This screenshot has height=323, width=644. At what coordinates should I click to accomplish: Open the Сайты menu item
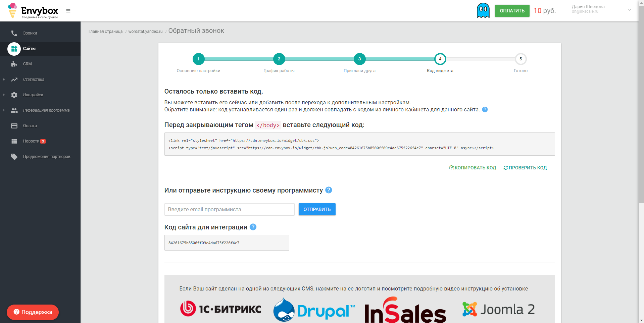[x=40, y=49]
